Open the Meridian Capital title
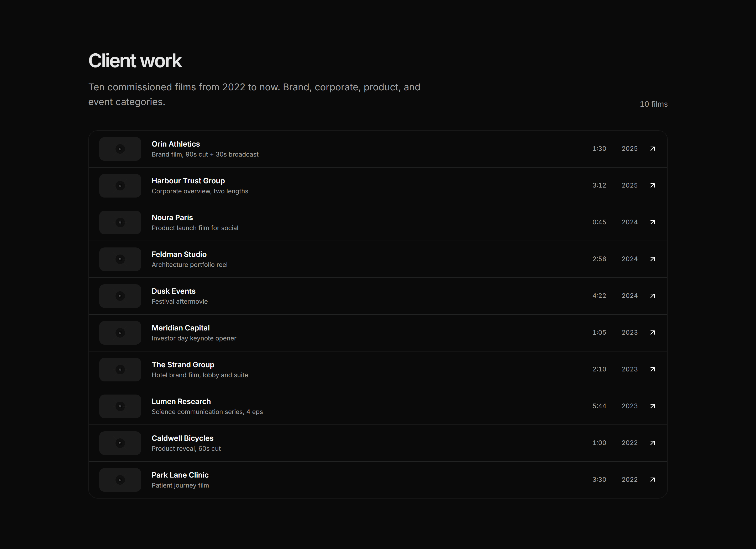Viewport: 756px width, 549px height. click(181, 328)
